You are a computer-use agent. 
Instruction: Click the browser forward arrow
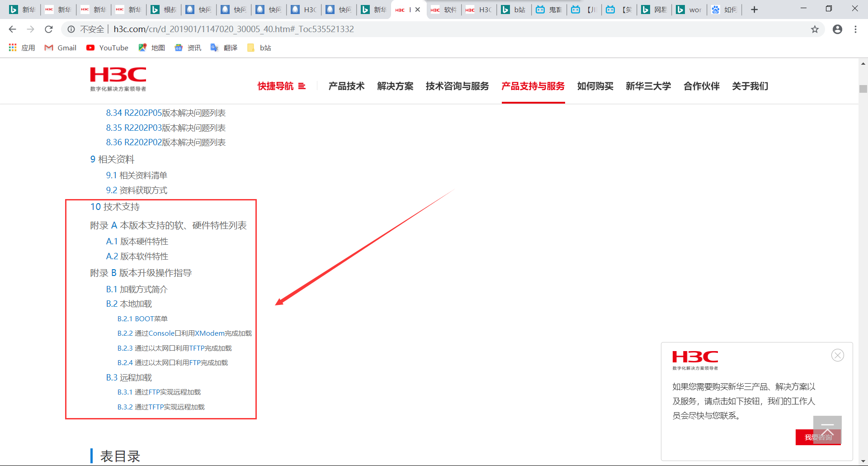pyautogui.click(x=30, y=29)
